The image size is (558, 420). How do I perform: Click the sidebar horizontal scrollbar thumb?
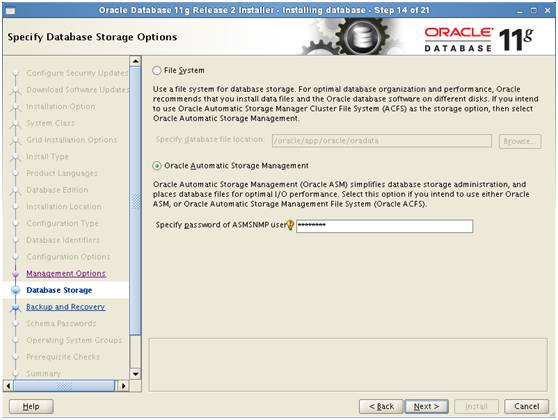(64, 385)
